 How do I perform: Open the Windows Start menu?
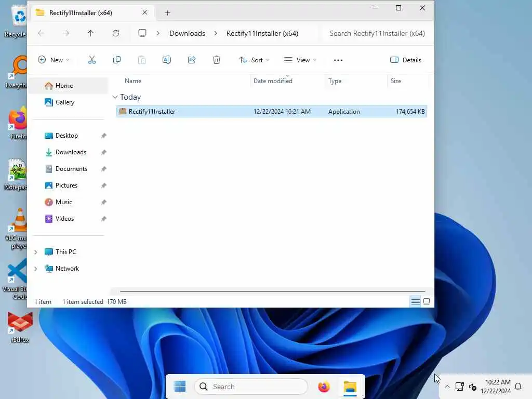coord(180,387)
